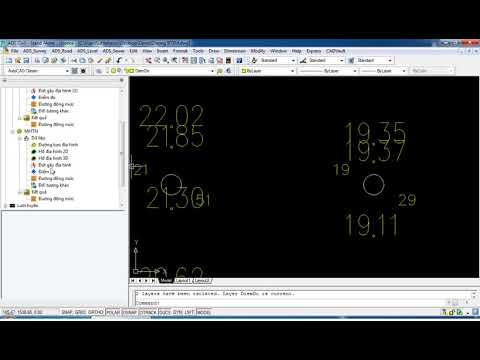Open the dimension style Standard dropdown
Screen dimensions: 480x360
(x=342, y=60)
